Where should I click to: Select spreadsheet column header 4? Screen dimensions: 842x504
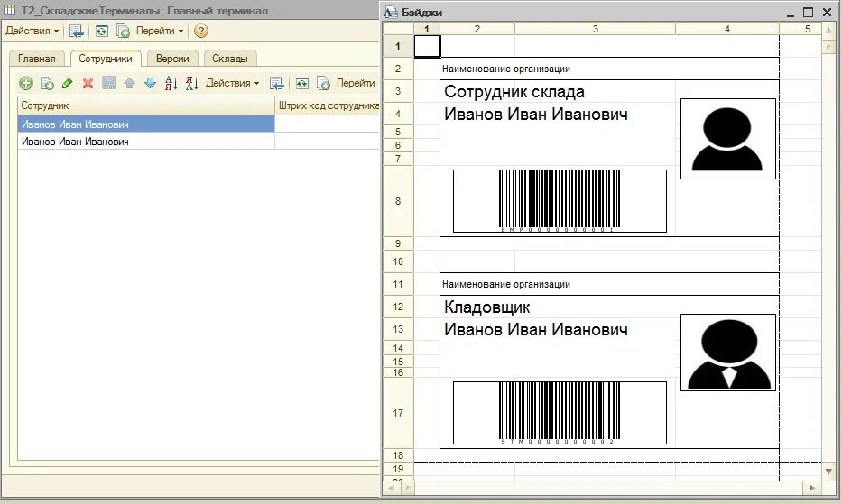click(727, 29)
